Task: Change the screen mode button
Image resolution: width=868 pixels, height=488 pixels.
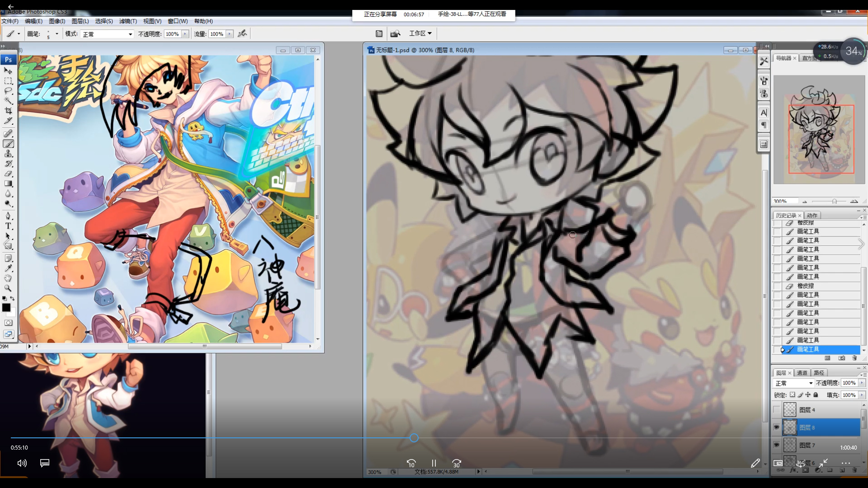Action: (x=8, y=334)
